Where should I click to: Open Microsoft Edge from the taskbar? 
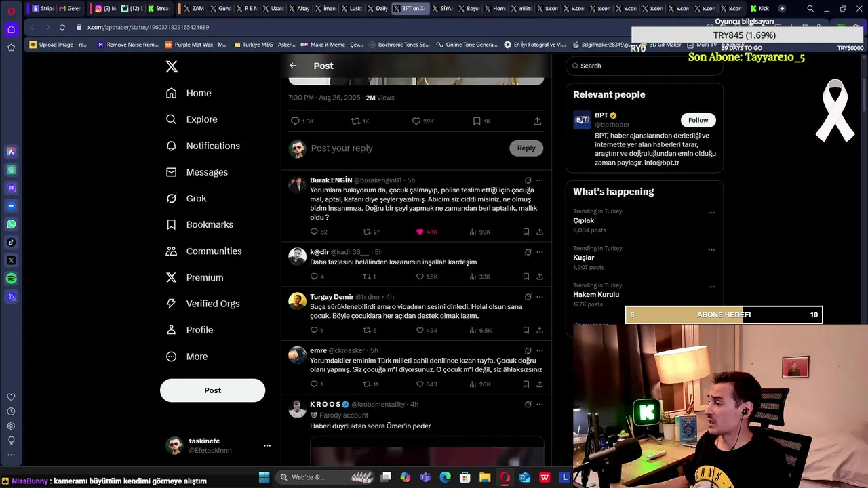(x=445, y=477)
